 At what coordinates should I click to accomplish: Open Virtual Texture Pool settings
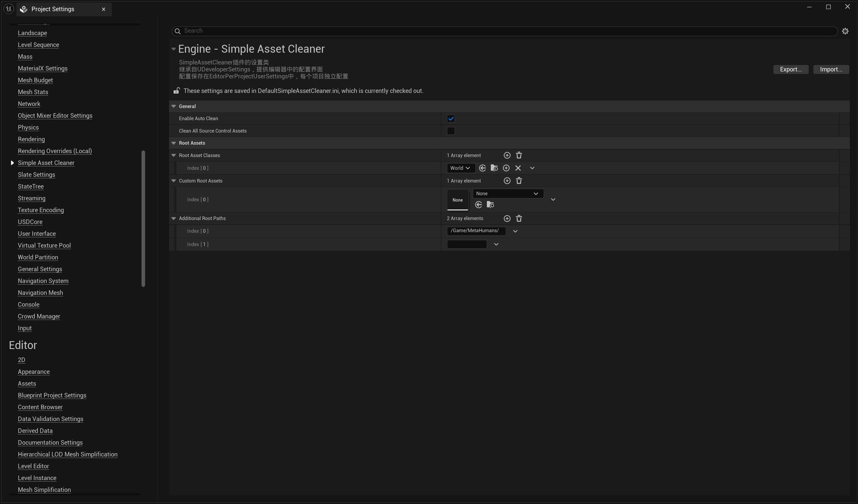tap(44, 245)
